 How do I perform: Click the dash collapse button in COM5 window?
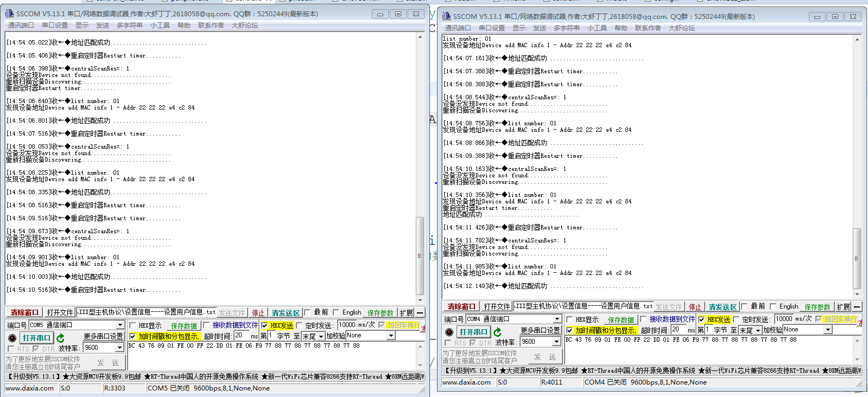(420, 313)
